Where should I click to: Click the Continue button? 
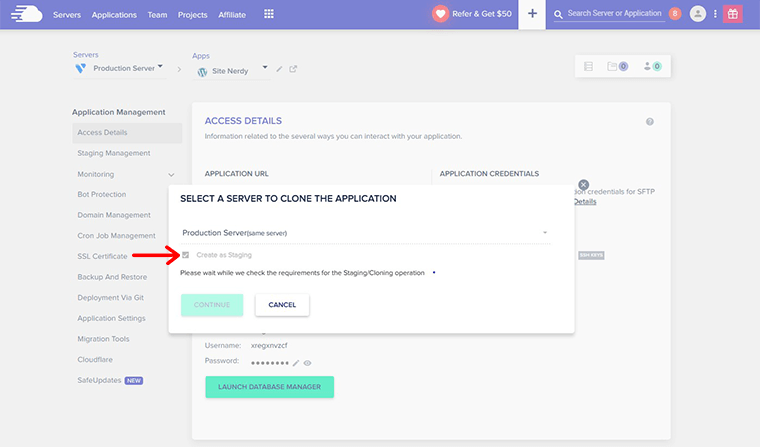212,305
